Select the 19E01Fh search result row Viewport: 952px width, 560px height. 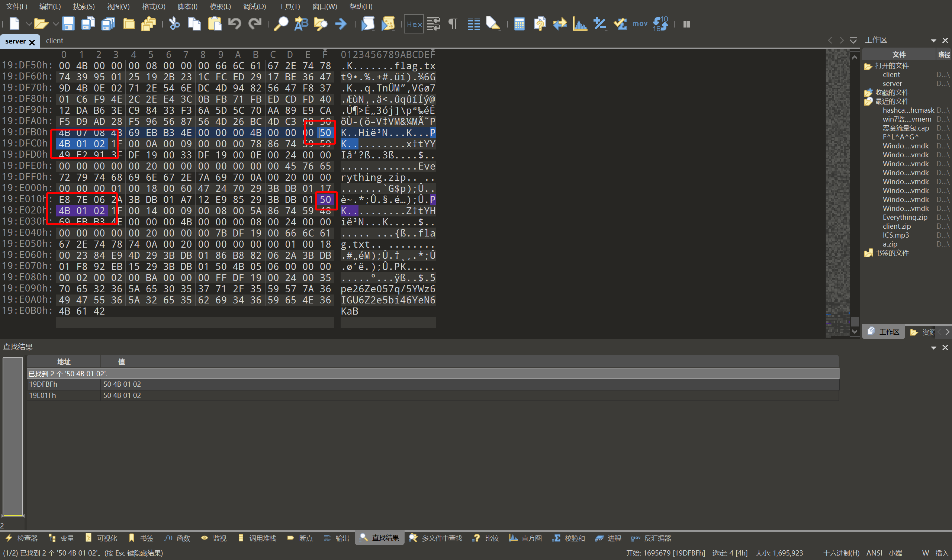click(433, 395)
